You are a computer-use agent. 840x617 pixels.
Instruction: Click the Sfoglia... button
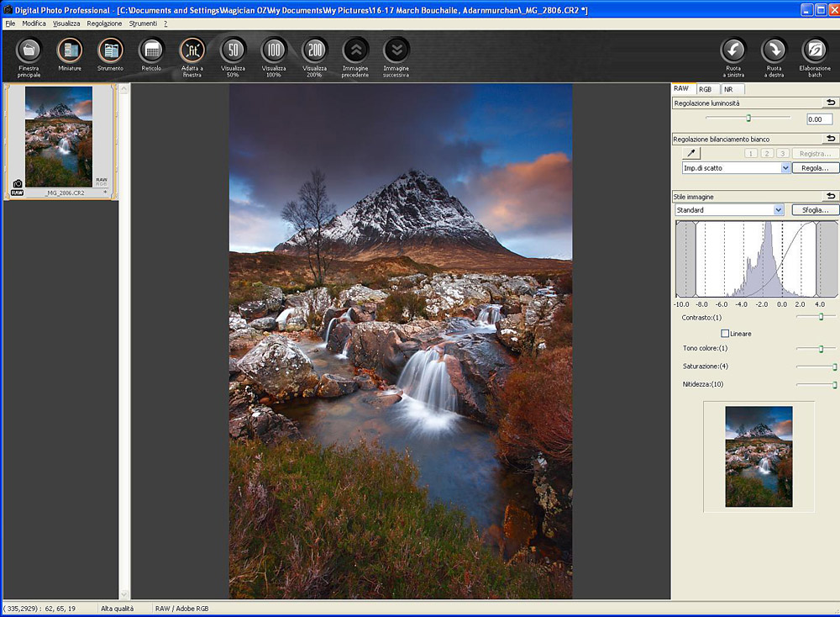point(814,210)
